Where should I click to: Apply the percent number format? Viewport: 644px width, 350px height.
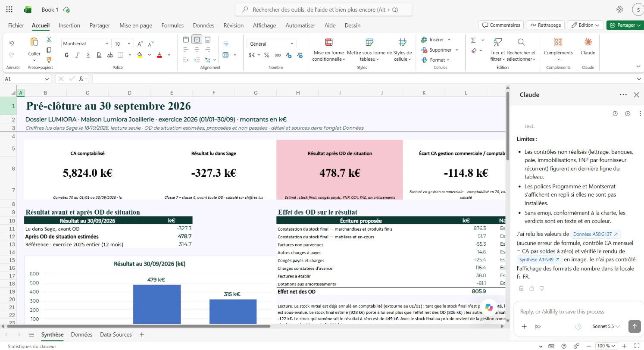pyautogui.click(x=266, y=55)
